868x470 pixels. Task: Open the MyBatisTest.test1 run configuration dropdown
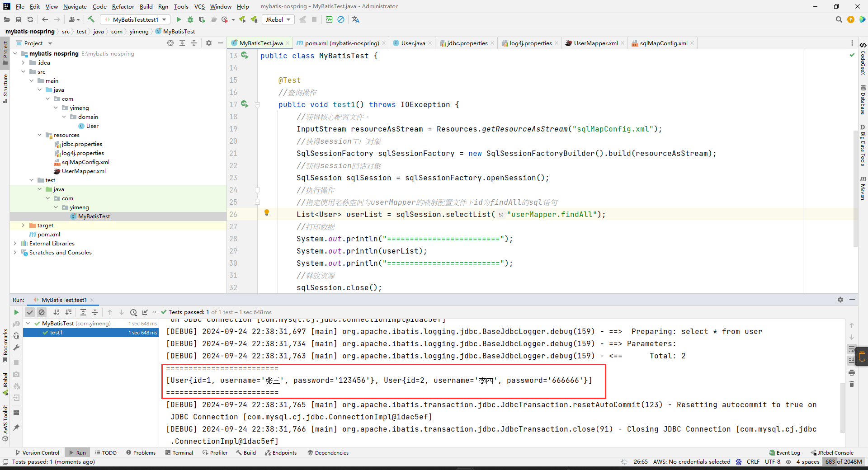(136, 19)
